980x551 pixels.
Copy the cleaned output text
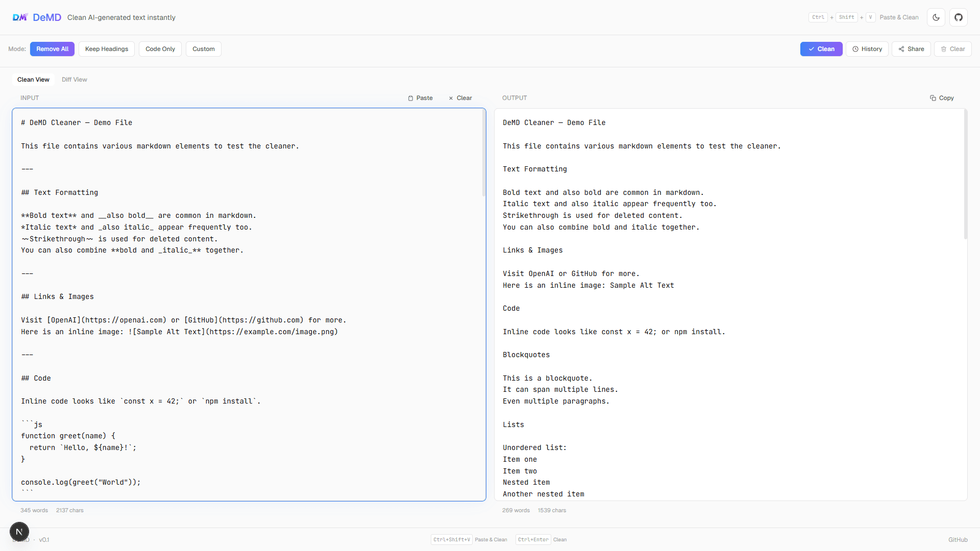[x=942, y=98]
